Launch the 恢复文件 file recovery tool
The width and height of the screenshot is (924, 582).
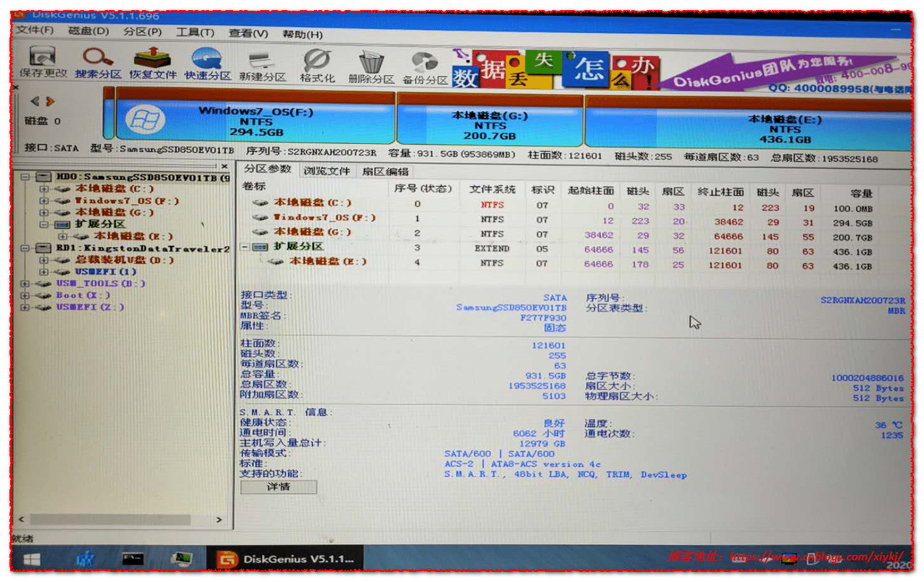(152, 63)
